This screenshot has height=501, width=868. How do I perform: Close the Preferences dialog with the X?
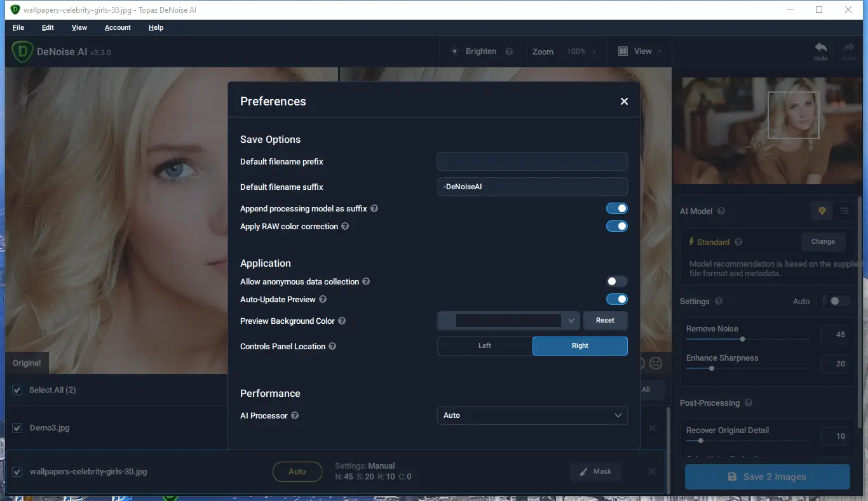[624, 102]
